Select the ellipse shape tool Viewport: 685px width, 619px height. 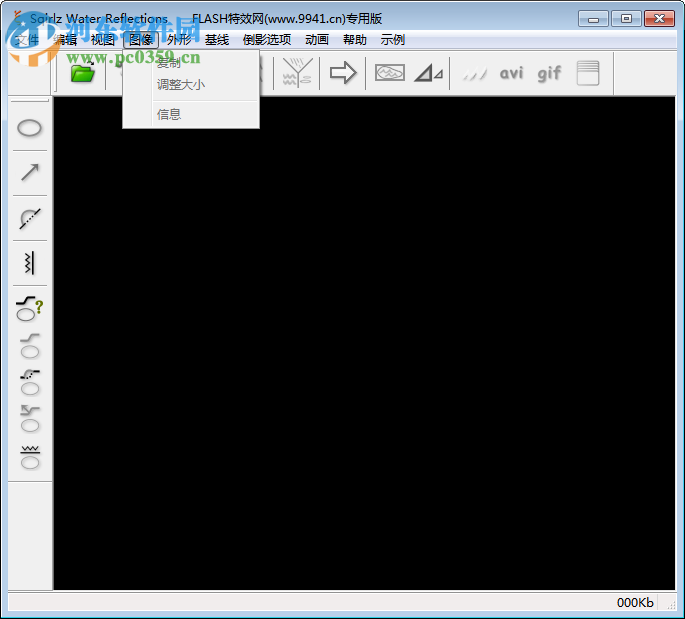tap(29, 128)
